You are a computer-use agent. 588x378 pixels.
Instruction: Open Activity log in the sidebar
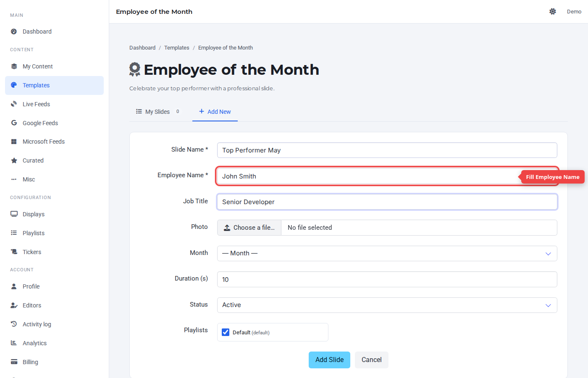[x=54, y=324]
